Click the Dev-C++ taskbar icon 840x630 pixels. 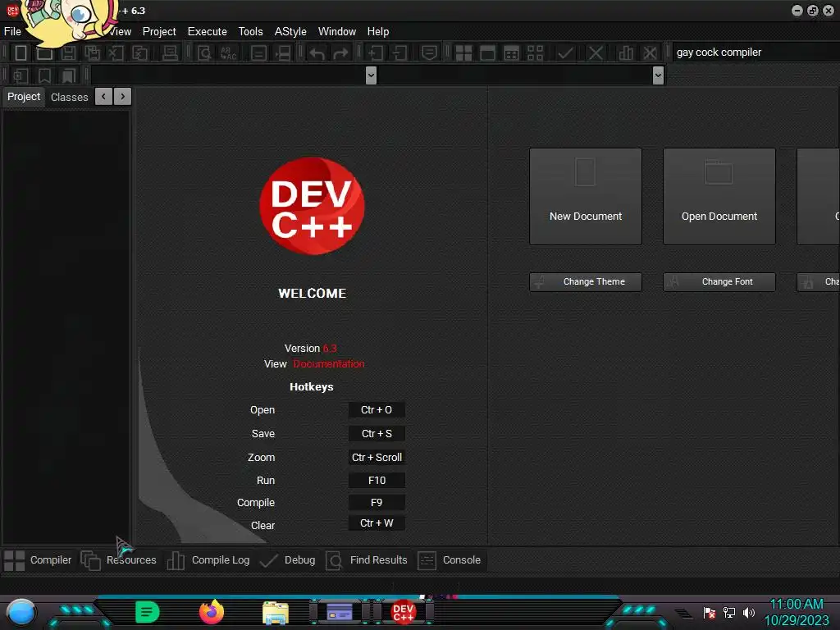[x=404, y=612]
